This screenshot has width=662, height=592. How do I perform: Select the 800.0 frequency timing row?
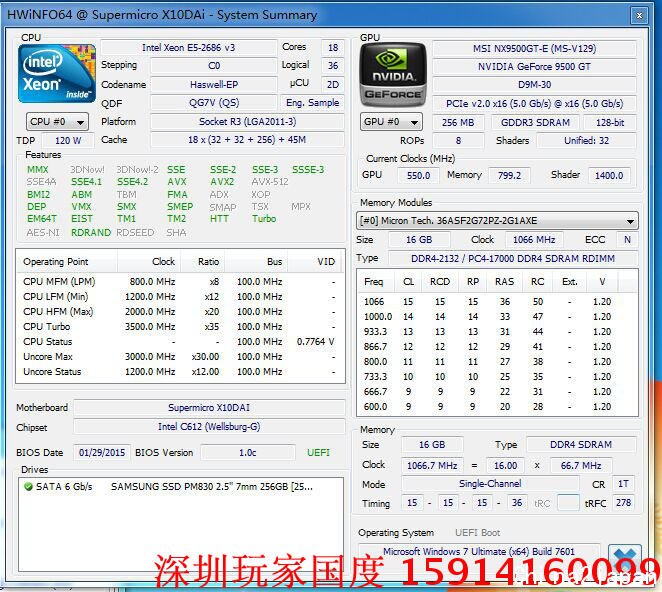[497, 362]
